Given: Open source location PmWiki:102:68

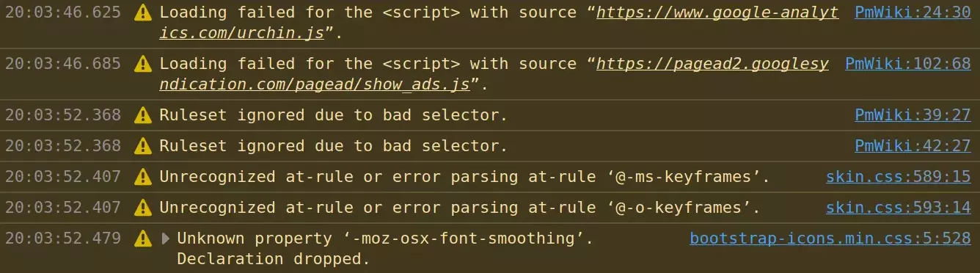Looking at the screenshot, I should [x=908, y=64].
